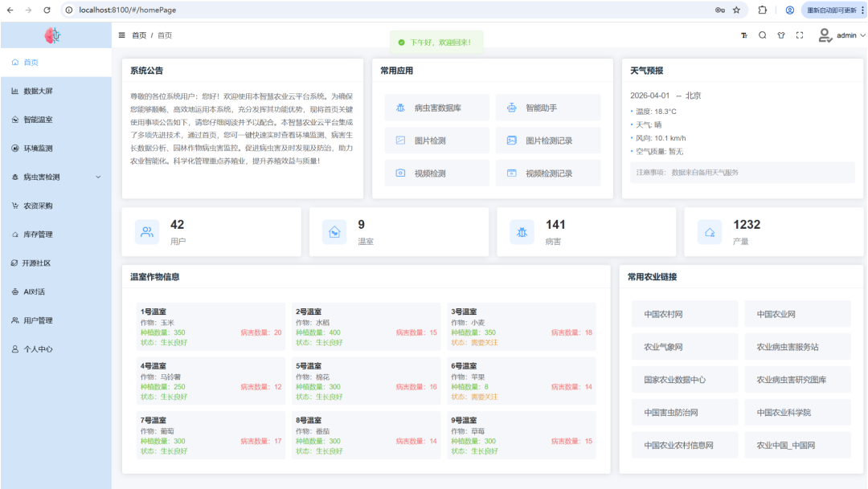868x489 pixels.
Task: Collapse sidebar with hamburger icon
Action: tap(122, 35)
